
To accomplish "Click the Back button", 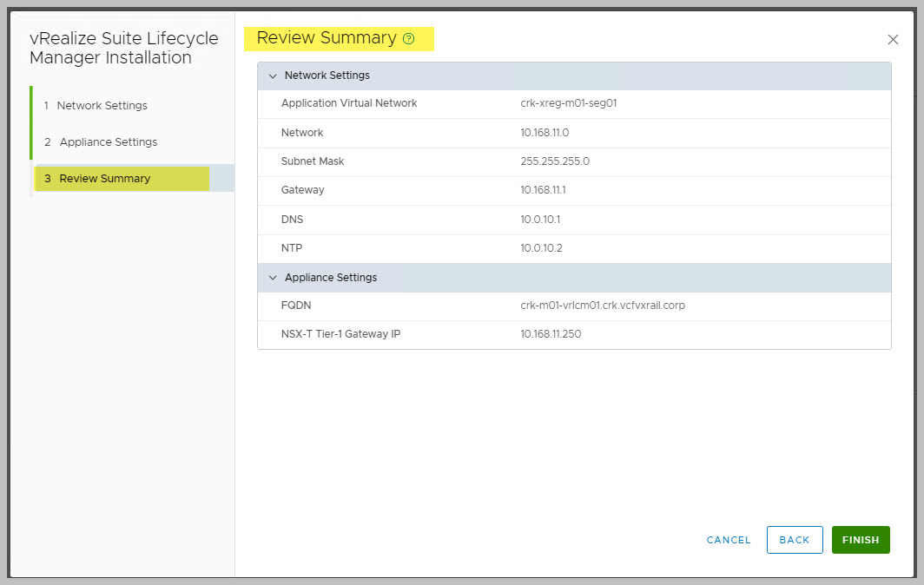I will [794, 540].
